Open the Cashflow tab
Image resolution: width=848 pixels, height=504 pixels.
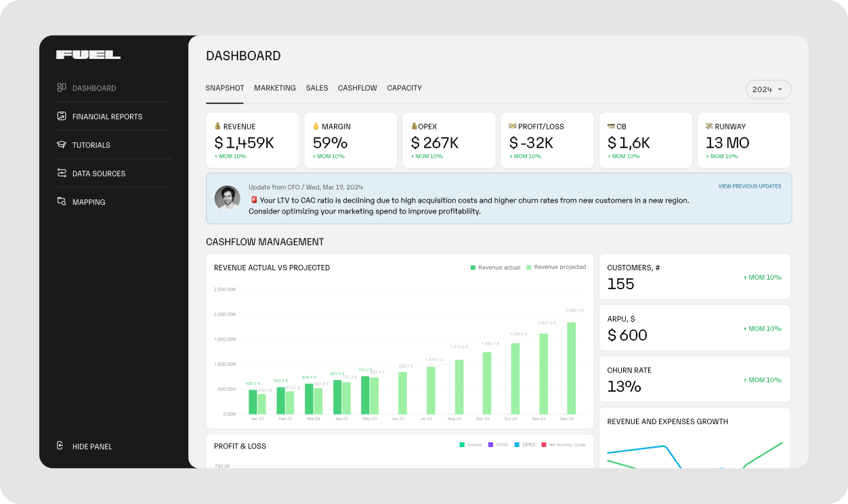click(x=357, y=87)
